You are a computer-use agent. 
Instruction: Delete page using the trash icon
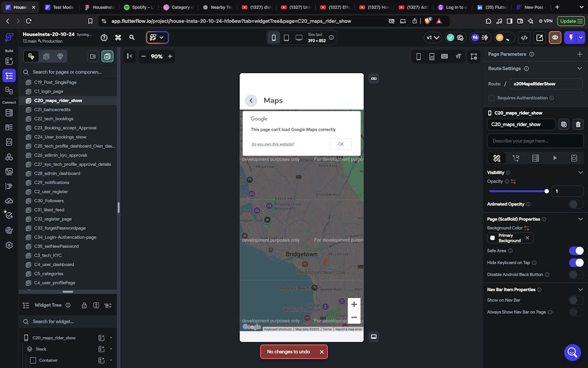coord(578,124)
